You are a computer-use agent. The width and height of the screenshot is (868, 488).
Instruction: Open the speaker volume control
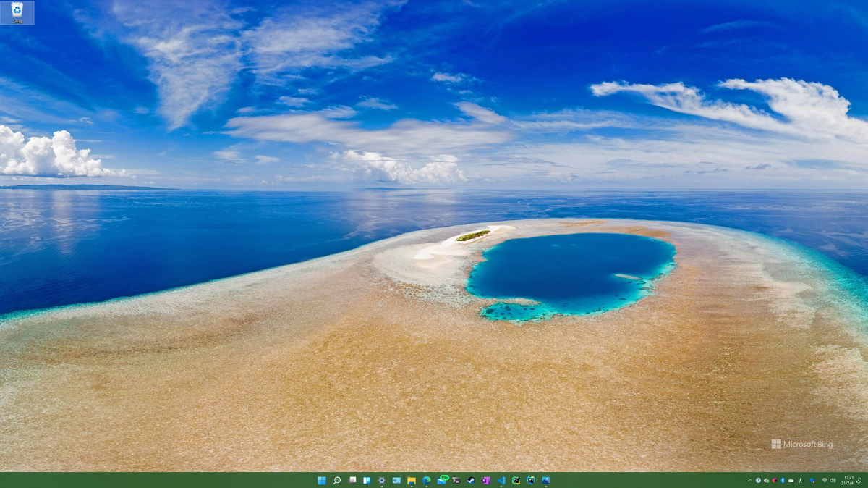coord(833,480)
